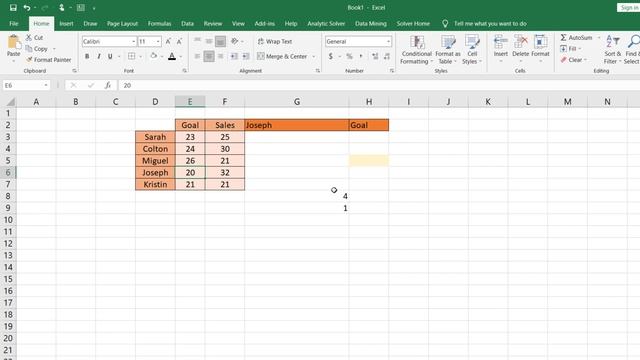Select column G header
The height and width of the screenshot is (360, 640).
[297, 102]
